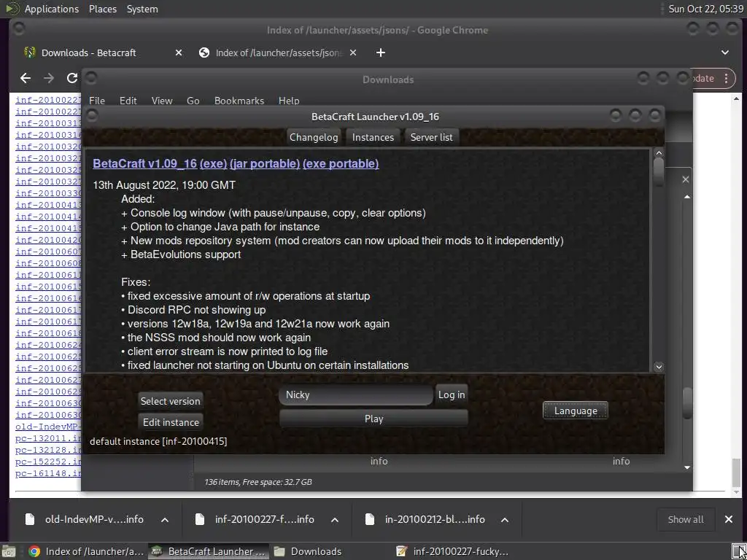Click the username field containing Nicky
Screen dimensions: 747x560
pos(356,394)
